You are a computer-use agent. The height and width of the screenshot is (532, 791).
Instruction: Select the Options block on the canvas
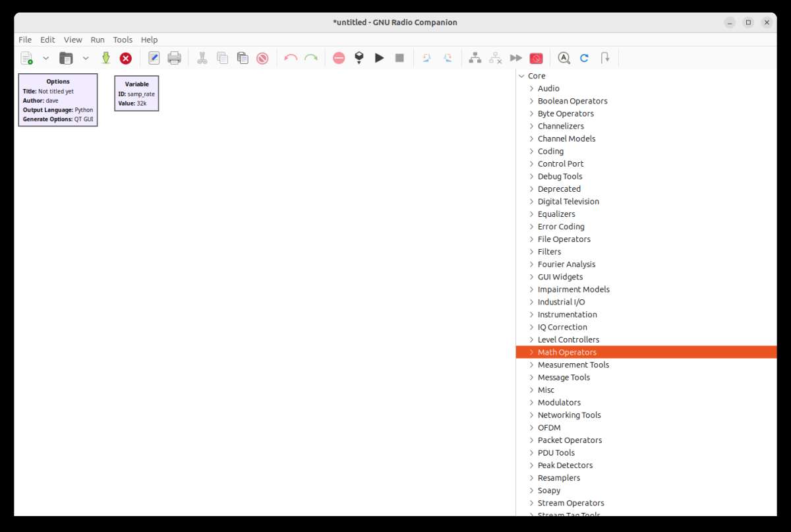pos(58,100)
